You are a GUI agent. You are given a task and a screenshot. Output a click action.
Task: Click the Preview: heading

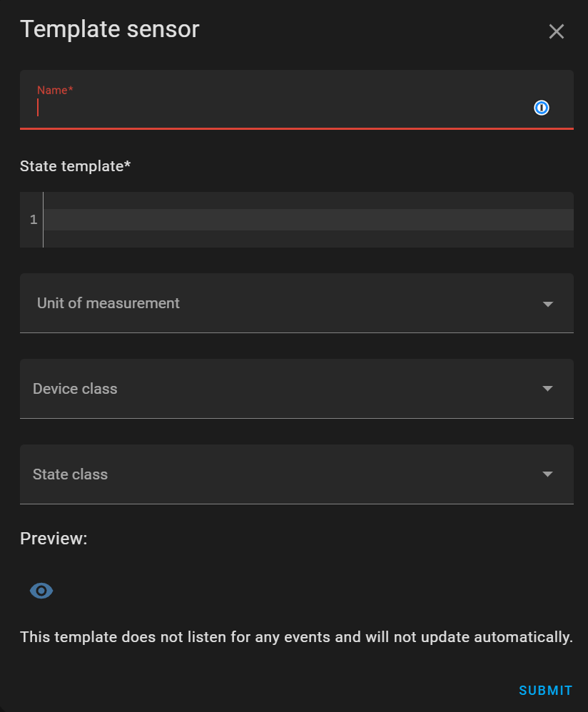coord(54,539)
